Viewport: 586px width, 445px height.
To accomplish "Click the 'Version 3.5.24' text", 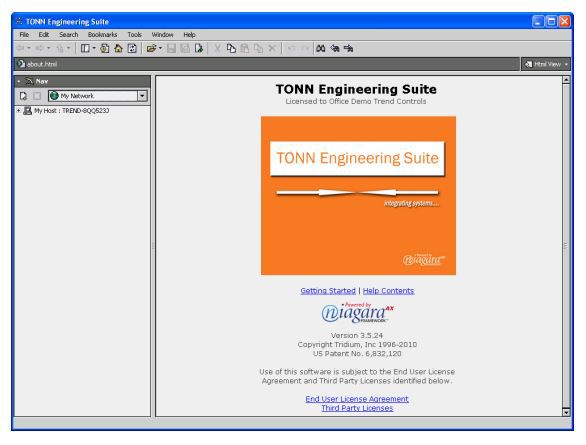I will coord(357,335).
